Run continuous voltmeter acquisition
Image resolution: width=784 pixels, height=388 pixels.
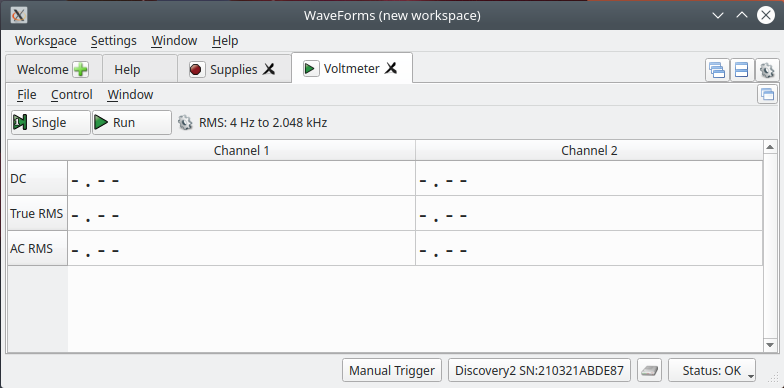click(132, 122)
